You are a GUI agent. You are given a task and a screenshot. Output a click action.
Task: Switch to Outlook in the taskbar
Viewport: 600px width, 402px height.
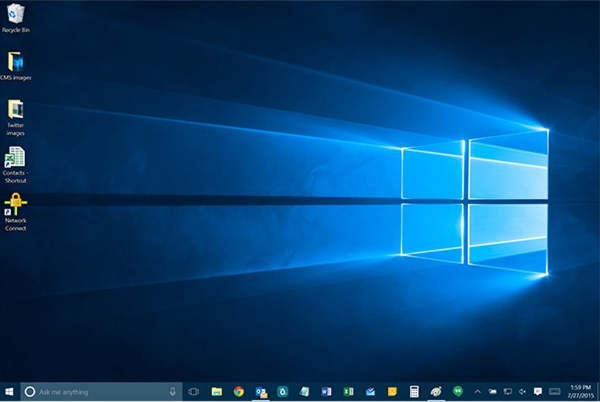click(261, 392)
